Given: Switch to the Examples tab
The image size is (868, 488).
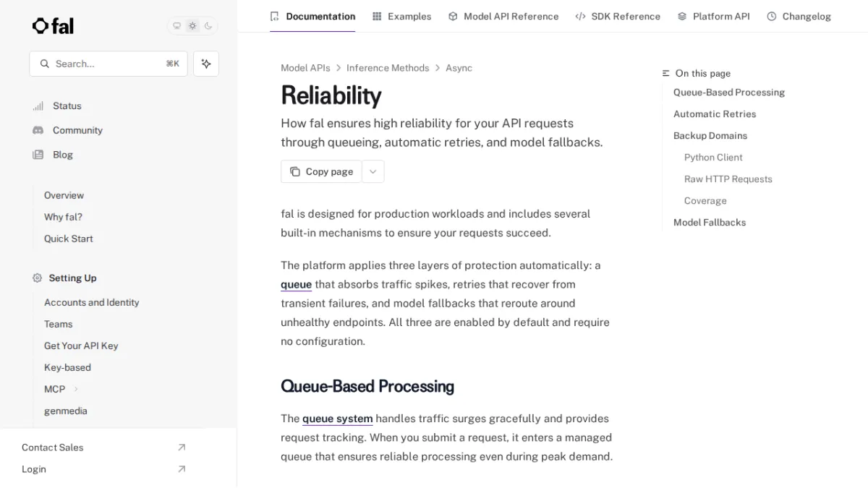Looking at the screenshot, I should pyautogui.click(x=401, y=16).
